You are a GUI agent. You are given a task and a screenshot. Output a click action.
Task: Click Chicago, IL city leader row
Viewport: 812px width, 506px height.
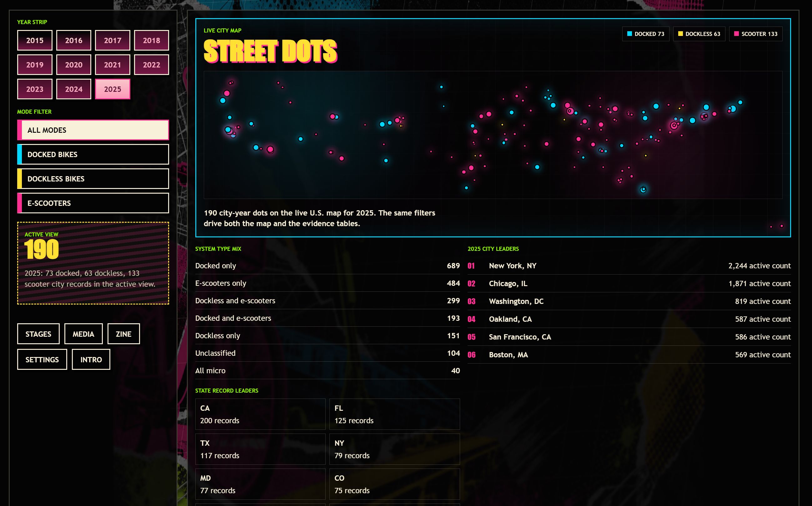[629, 284]
